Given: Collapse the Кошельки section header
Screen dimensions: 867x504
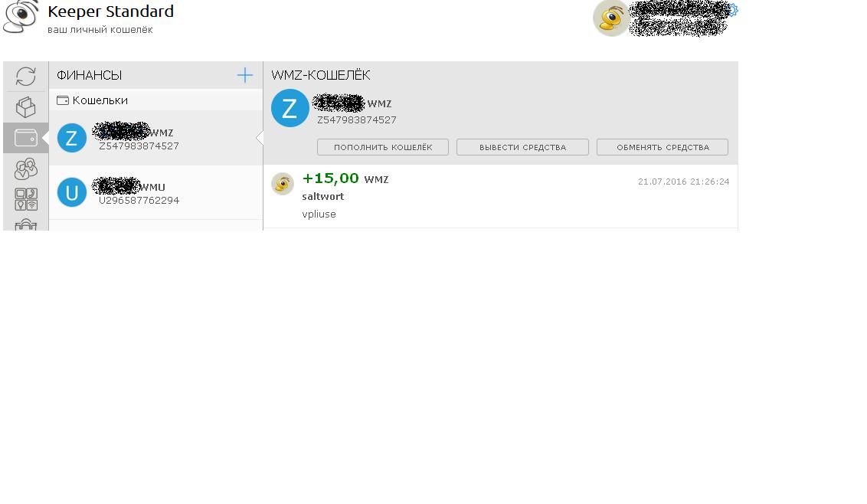Looking at the screenshot, I should (156, 100).
